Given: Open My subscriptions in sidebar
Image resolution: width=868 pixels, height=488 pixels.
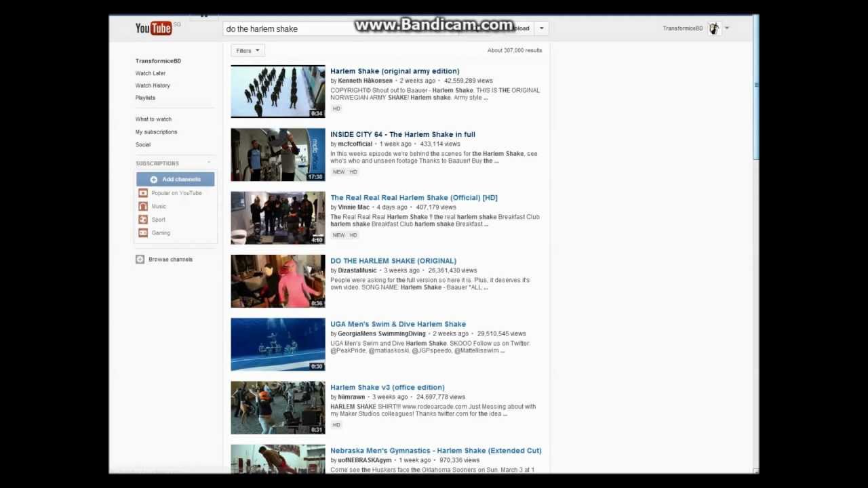Looking at the screenshot, I should click(156, 132).
